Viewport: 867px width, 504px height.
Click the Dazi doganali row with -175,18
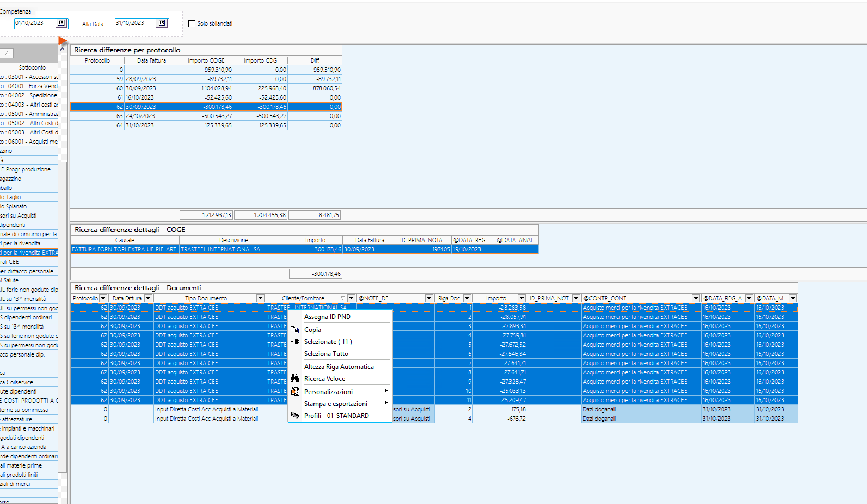pyautogui.click(x=434, y=409)
